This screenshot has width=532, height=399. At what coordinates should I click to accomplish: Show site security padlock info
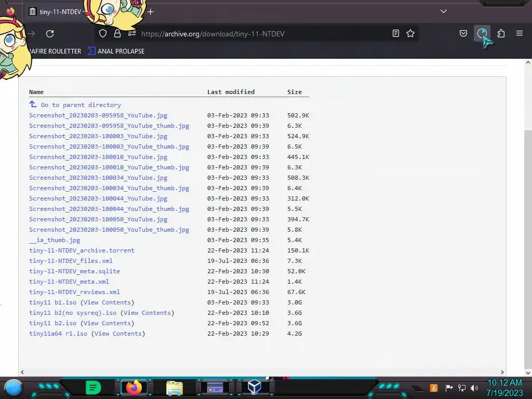pyautogui.click(x=117, y=33)
